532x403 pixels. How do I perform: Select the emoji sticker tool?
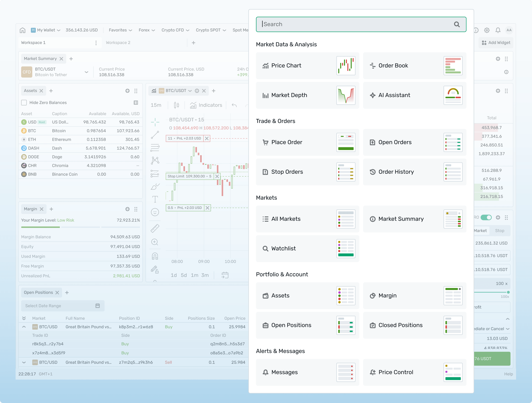155,212
